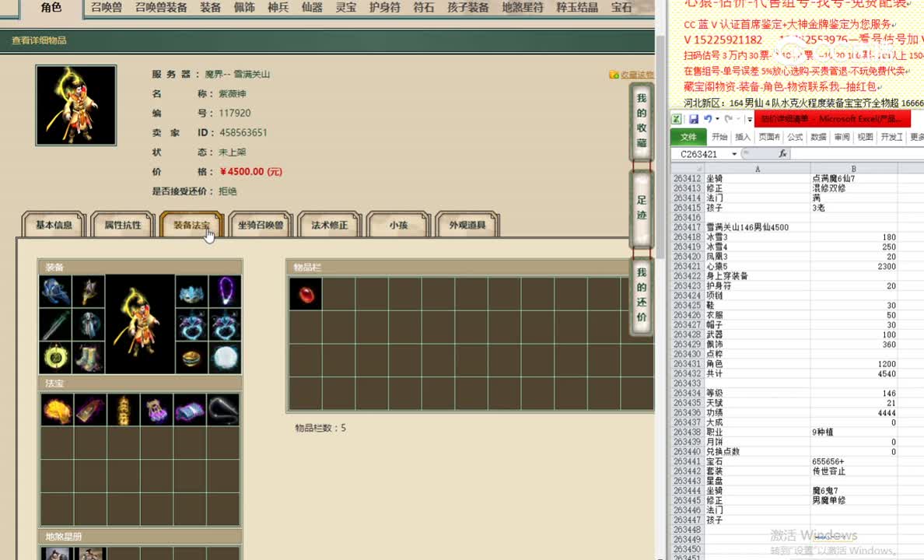Viewport: 924px width, 560px height.
Task: Open the 足迹 side button
Action: tap(641, 208)
